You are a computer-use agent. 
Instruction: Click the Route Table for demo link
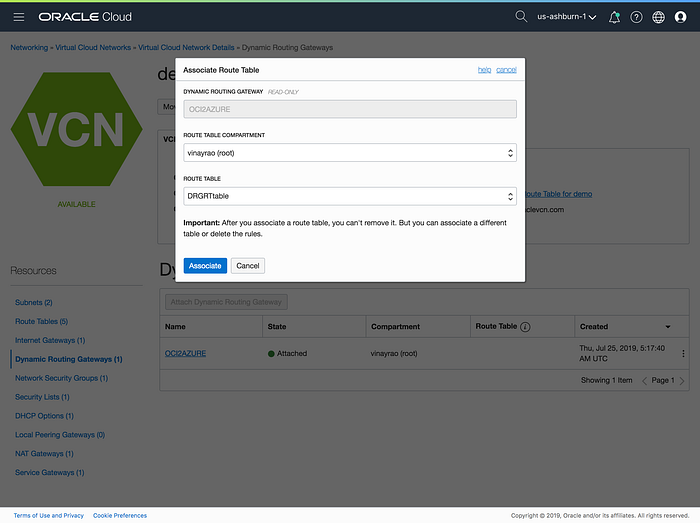[558, 194]
